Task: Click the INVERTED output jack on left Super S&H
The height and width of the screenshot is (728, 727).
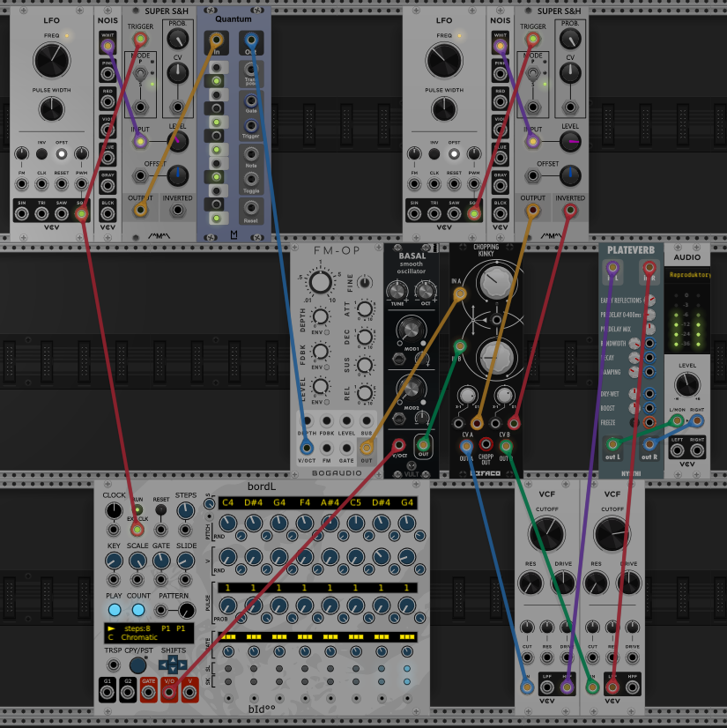Action: pos(177,211)
